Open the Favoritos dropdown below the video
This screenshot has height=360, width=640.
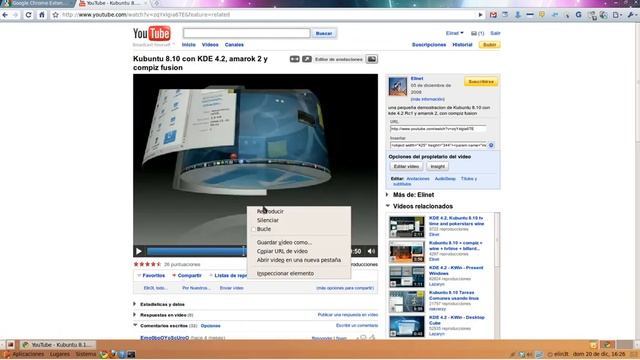coord(151,276)
